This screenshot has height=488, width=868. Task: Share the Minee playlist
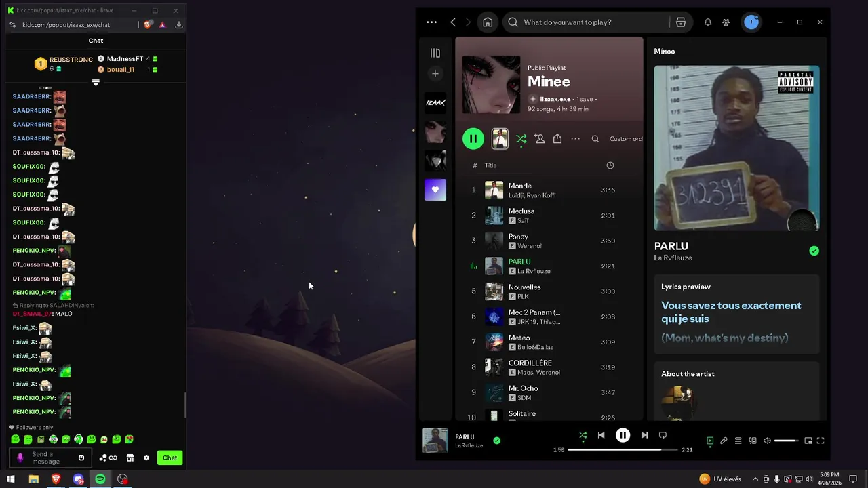coord(557,139)
